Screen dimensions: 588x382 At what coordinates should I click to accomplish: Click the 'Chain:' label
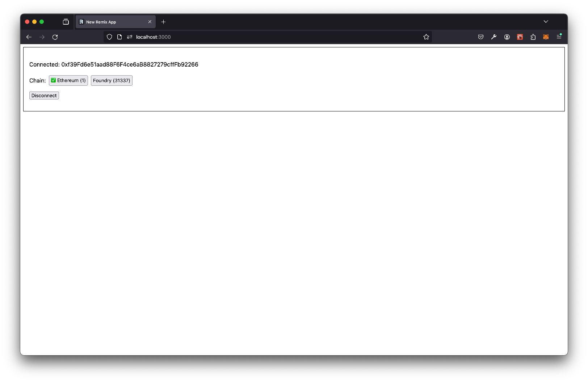(38, 80)
